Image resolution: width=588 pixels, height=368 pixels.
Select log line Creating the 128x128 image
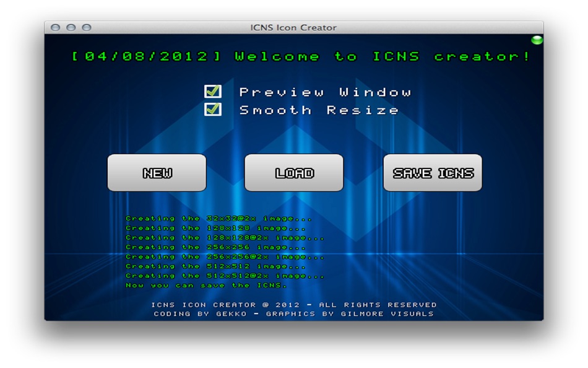[215, 228]
